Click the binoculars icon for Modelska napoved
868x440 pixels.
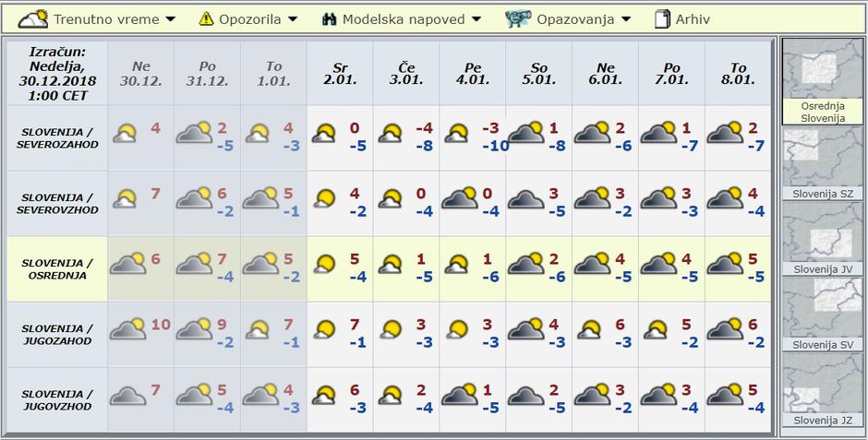[x=329, y=19]
